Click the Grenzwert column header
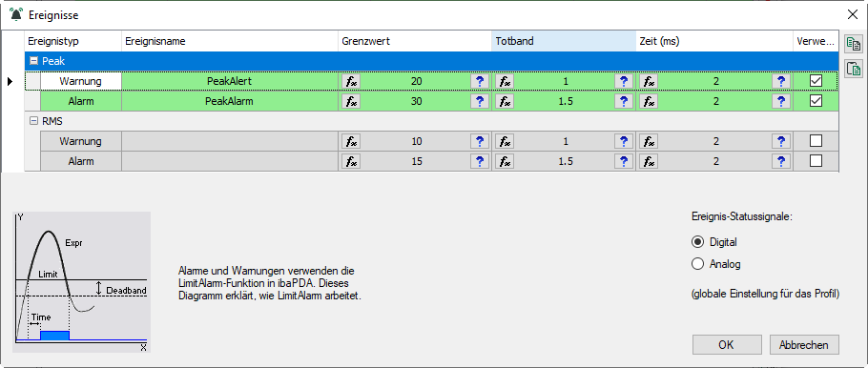 (415, 42)
